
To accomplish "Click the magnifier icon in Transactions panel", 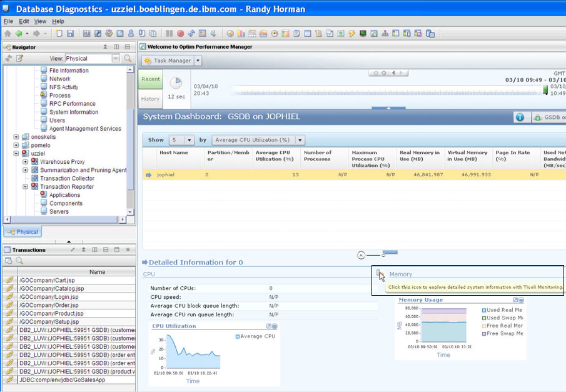I will [x=19, y=261].
